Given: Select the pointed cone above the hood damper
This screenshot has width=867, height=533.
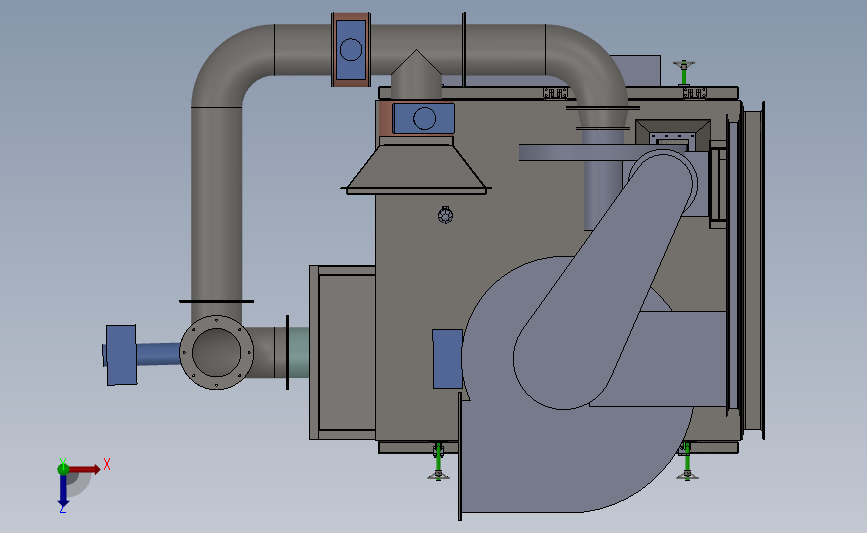Looking at the screenshot, I should click(x=416, y=75).
